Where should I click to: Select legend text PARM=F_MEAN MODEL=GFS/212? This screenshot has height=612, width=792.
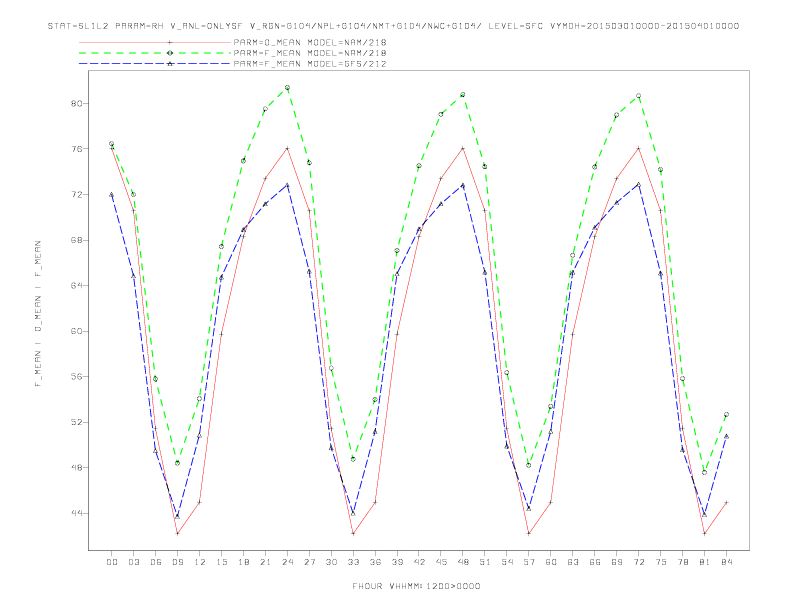click(310, 64)
